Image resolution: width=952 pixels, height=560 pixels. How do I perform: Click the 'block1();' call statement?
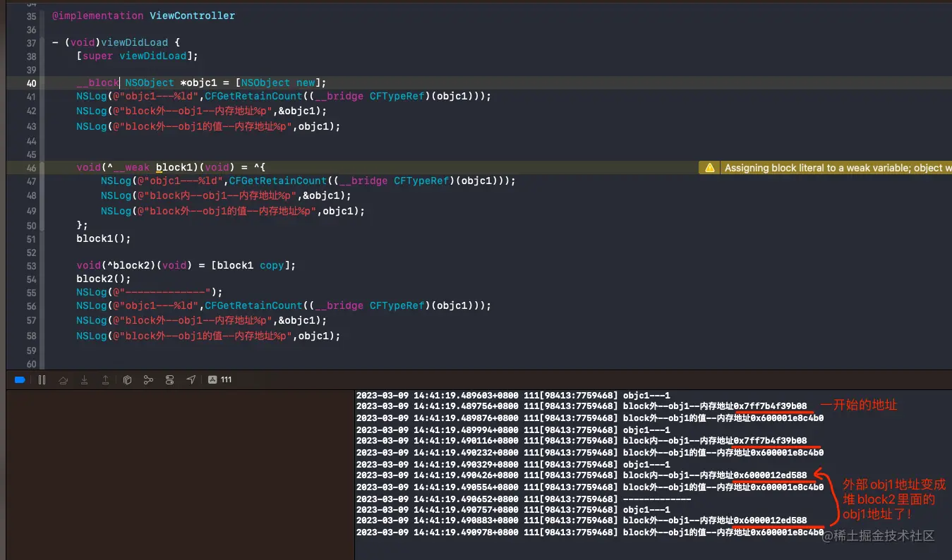click(x=104, y=238)
